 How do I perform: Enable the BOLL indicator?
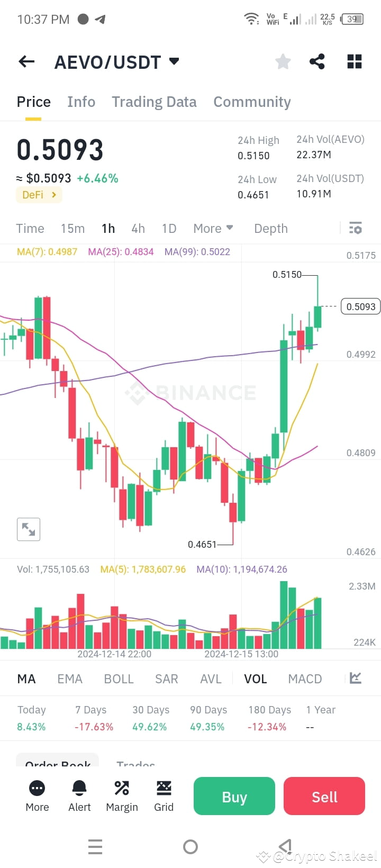(x=119, y=678)
